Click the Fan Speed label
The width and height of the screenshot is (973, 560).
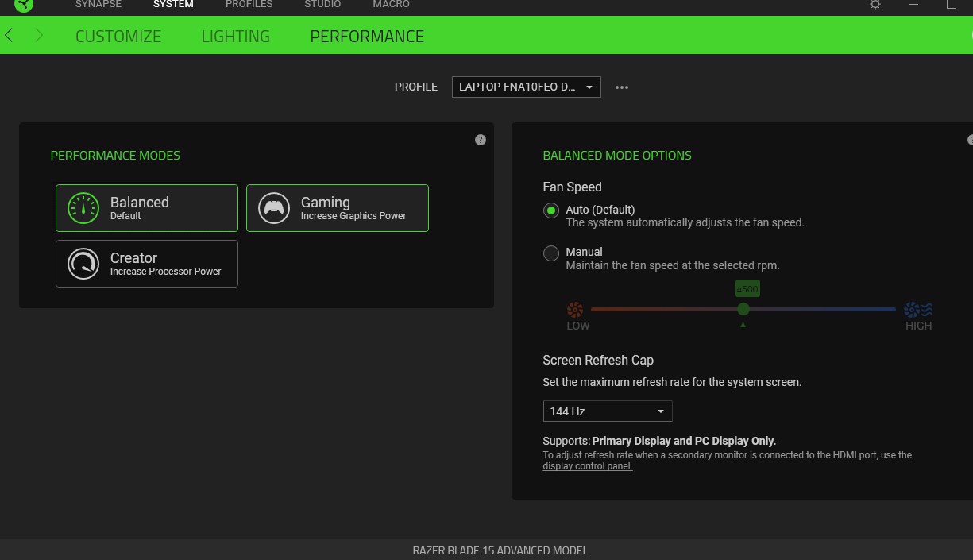(572, 187)
